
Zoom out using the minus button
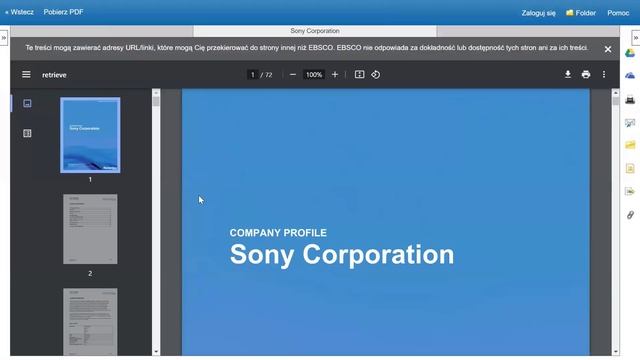pyautogui.click(x=293, y=75)
